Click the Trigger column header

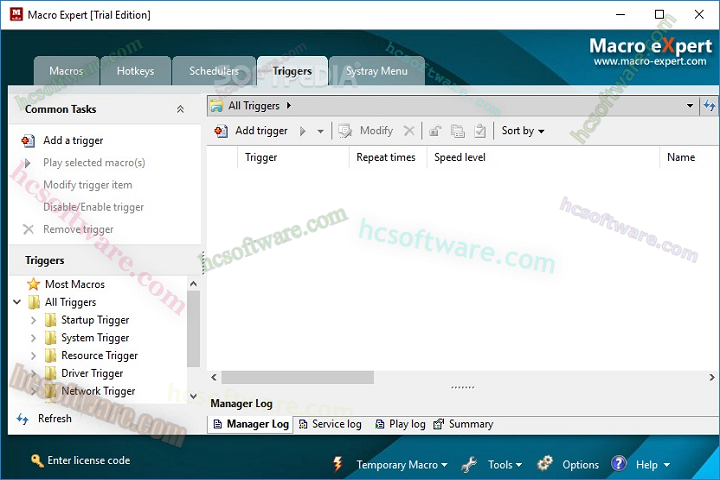click(x=293, y=158)
